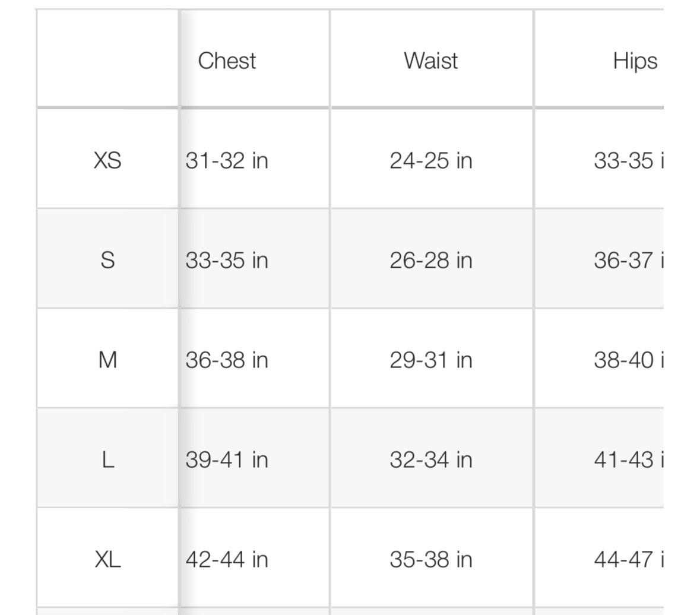Screen dimensions: 700x615
Task: Select the L size row label
Action: point(107,459)
